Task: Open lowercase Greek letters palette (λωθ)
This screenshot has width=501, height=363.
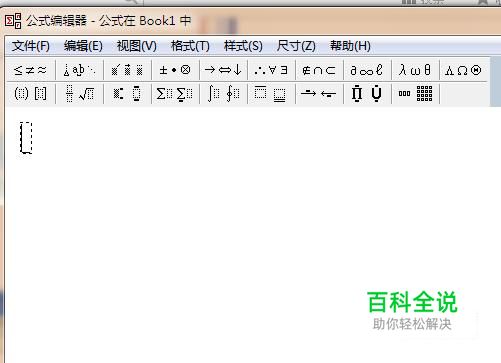Action: tap(415, 70)
